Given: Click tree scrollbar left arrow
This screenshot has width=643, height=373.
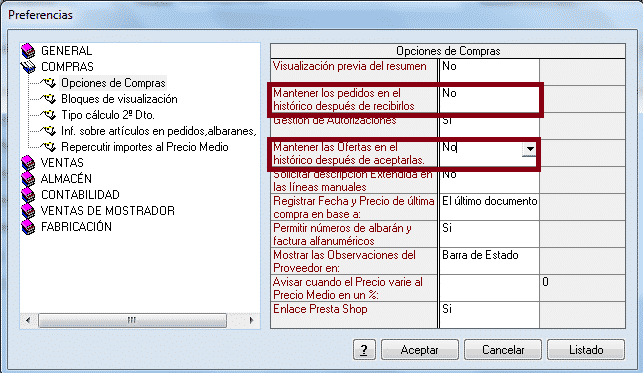Looking at the screenshot, I should pos(28,320).
